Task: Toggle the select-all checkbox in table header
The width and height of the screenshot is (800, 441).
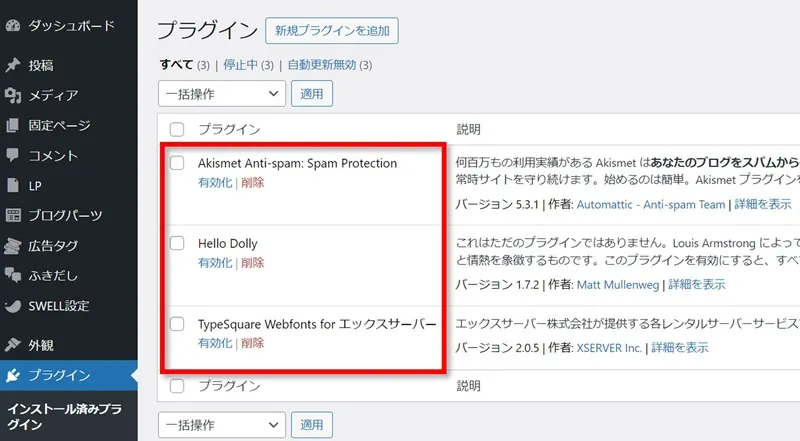Action: coord(177,130)
